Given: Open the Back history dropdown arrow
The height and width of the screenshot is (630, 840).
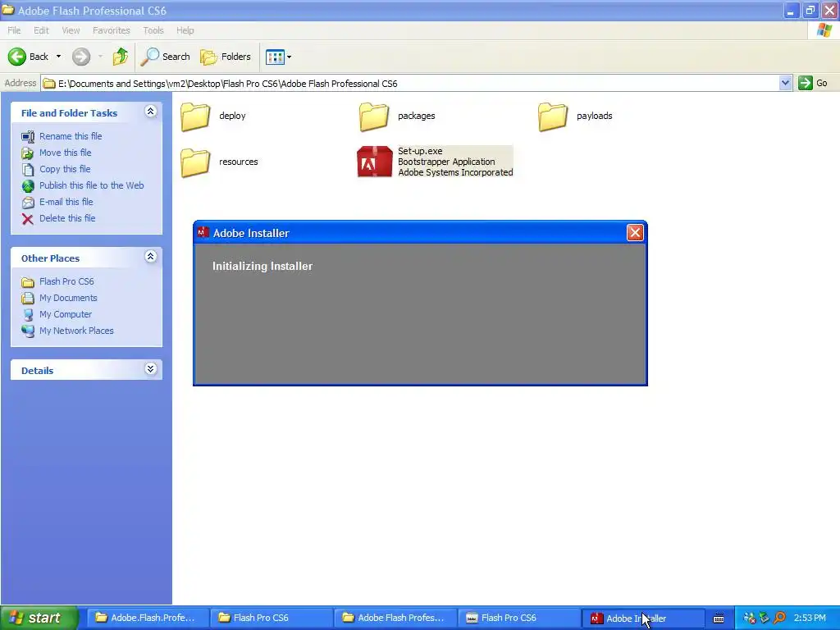Looking at the screenshot, I should point(58,57).
